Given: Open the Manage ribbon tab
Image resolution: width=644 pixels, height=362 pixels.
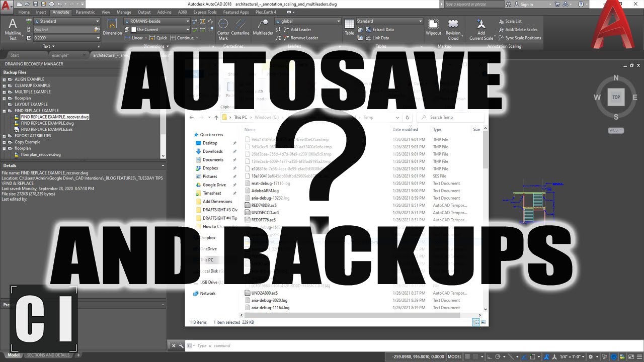Looking at the screenshot, I should (124, 12).
